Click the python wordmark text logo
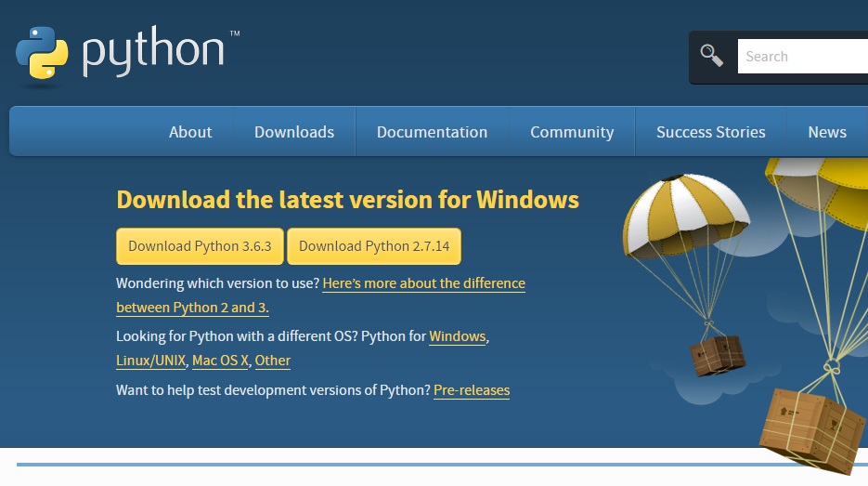Viewport: 868px width, 486px height. coord(154,51)
